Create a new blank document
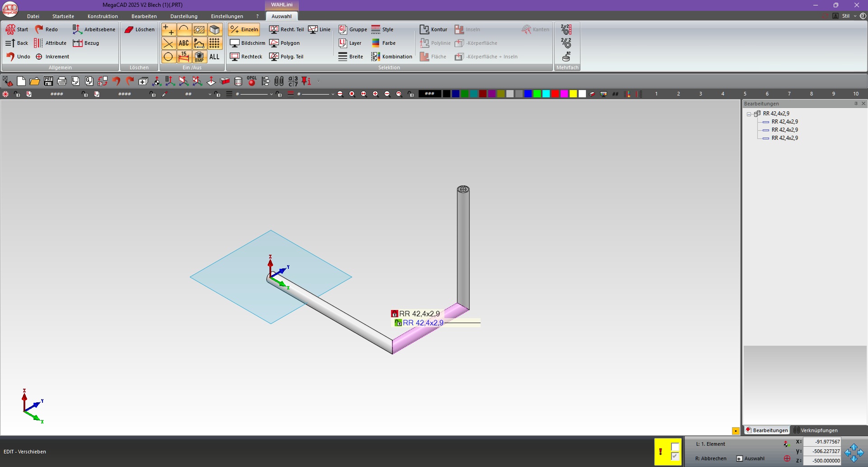 coord(21,81)
